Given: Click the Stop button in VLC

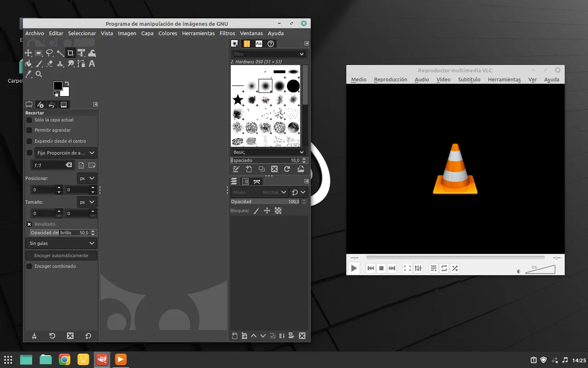Looking at the screenshot, I should 381,268.
